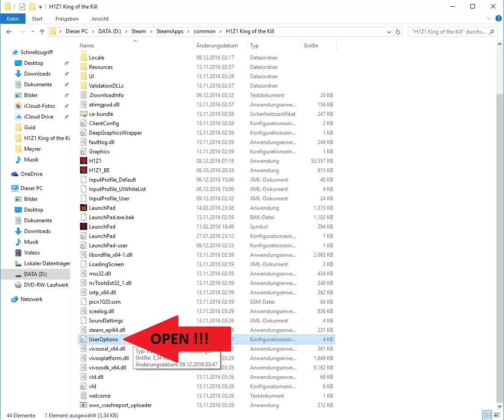504x420 pixels.
Task: Select the ClientConfig configuration file icon
Action: click(x=84, y=123)
